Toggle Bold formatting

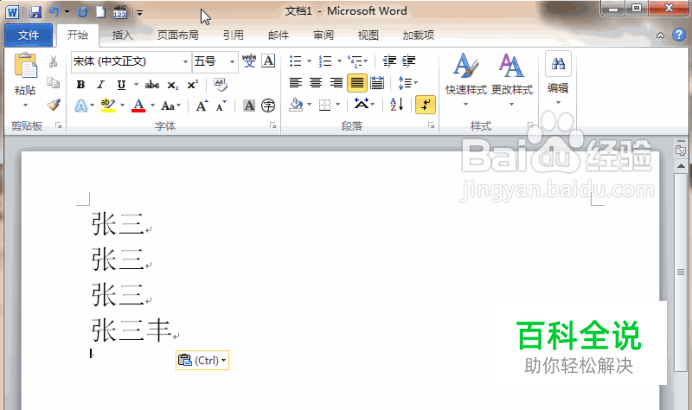pyautogui.click(x=81, y=84)
